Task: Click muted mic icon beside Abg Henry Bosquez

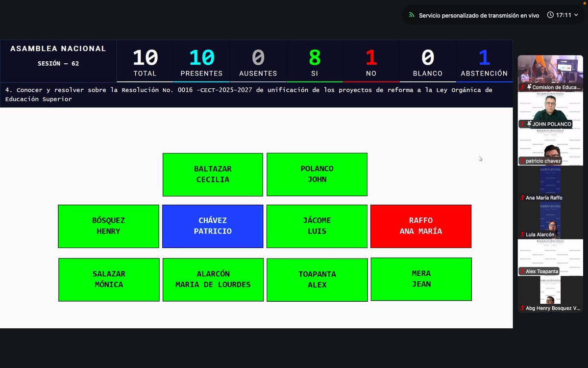Action: [x=523, y=308]
